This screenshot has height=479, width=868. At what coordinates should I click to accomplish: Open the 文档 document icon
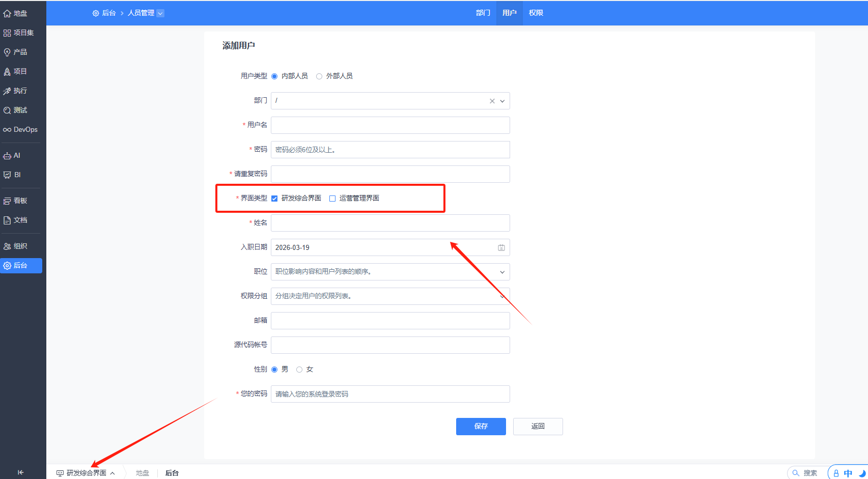point(7,220)
